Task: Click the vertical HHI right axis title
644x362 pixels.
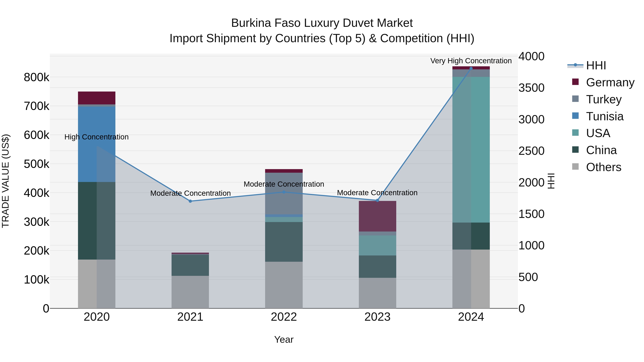Action: tap(551, 181)
